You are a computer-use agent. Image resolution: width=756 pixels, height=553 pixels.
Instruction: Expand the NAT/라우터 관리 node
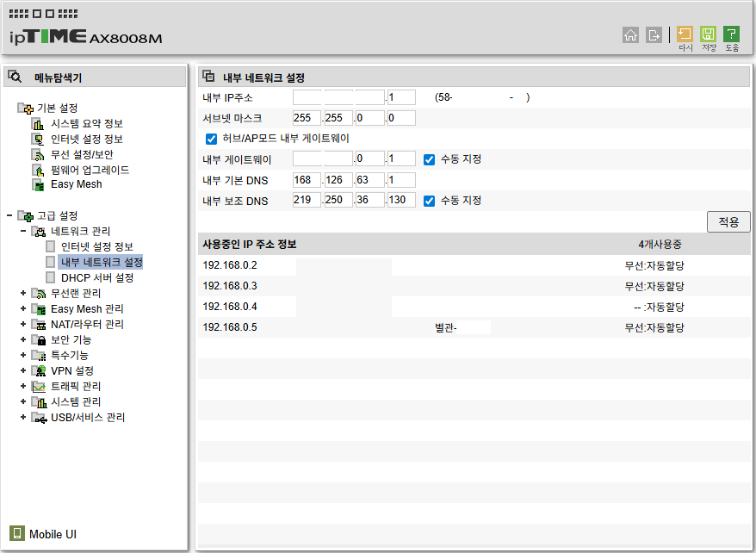[23, 324]
